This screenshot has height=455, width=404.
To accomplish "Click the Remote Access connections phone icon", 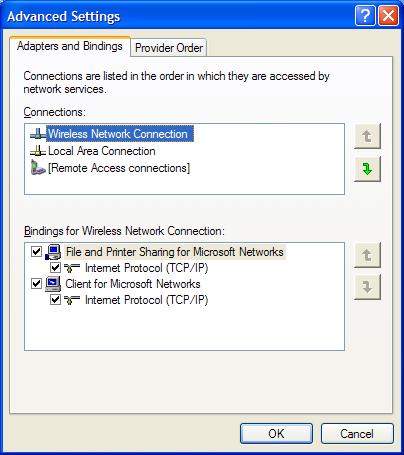I will [x=38, y=168].
